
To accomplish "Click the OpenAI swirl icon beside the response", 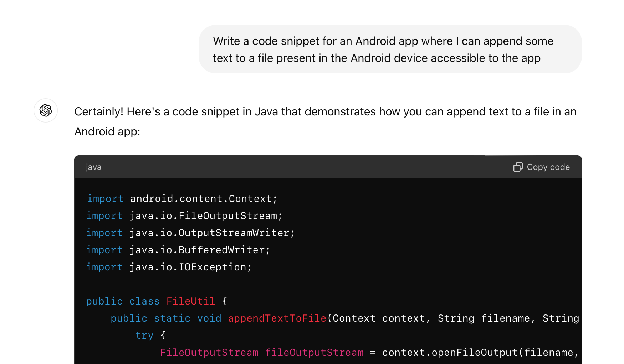I will 45,111.
